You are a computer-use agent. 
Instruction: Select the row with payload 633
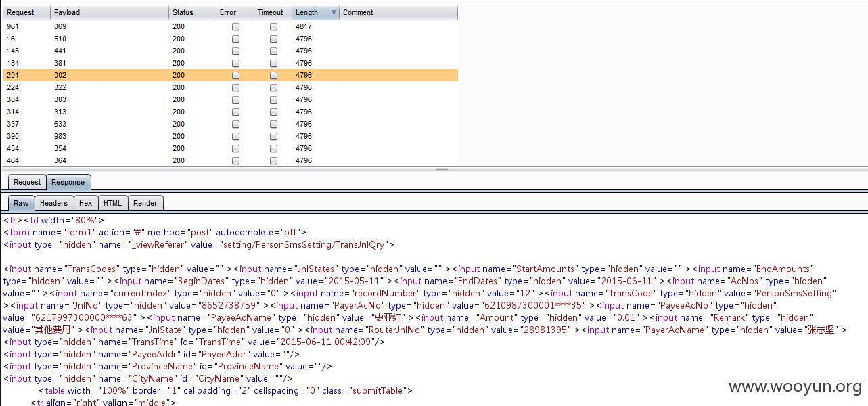click(230, 124)
